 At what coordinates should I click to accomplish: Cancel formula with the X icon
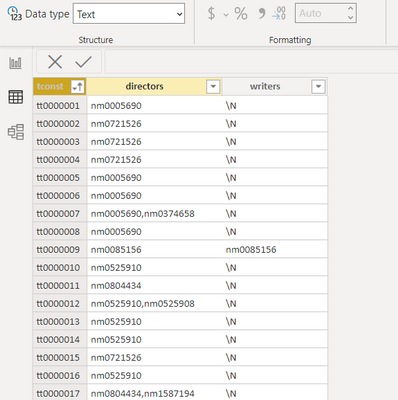55,62
